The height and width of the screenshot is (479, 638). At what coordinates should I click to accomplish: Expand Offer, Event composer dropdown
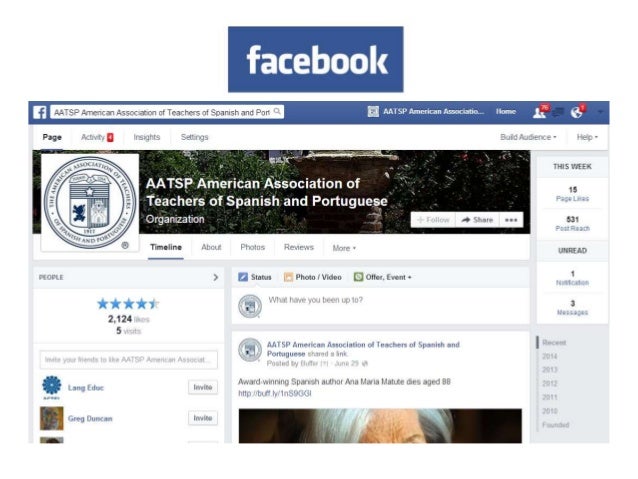(382, 277)
